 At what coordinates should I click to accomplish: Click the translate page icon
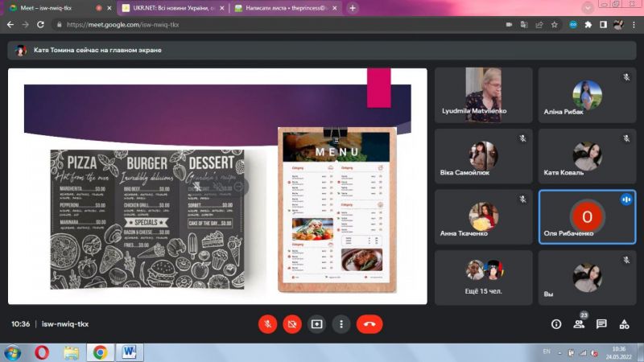524,25
